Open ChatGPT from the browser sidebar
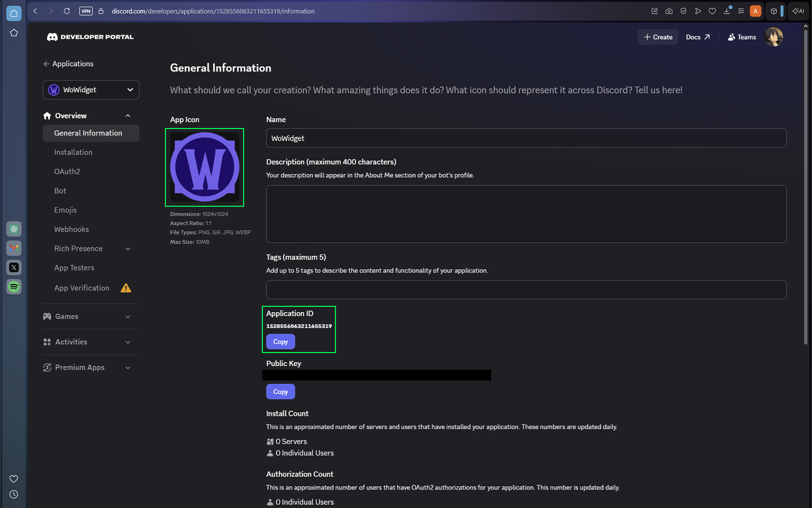This screenshot has height=508, width=812. coord(14,229)
